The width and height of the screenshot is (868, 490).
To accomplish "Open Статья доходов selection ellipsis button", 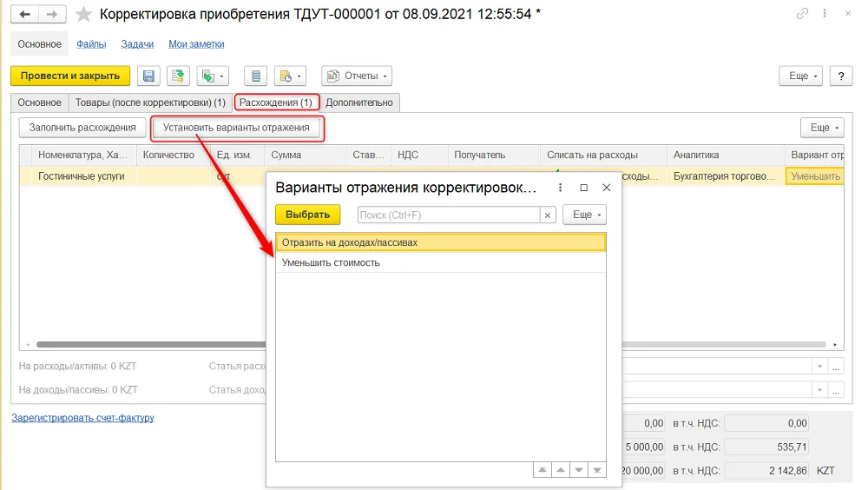I will click(836, 390).
